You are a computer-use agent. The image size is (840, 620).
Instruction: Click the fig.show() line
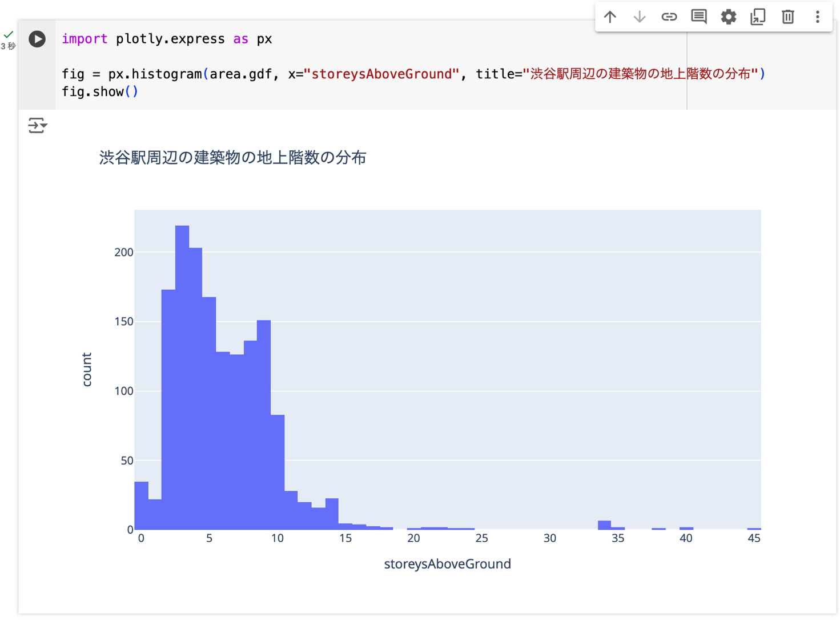(100, 91)
